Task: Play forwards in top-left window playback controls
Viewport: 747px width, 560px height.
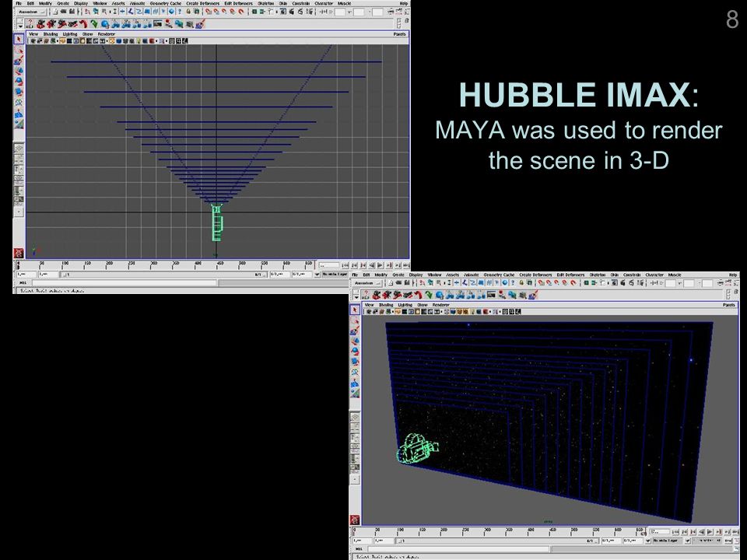Action: click(380, 264)
